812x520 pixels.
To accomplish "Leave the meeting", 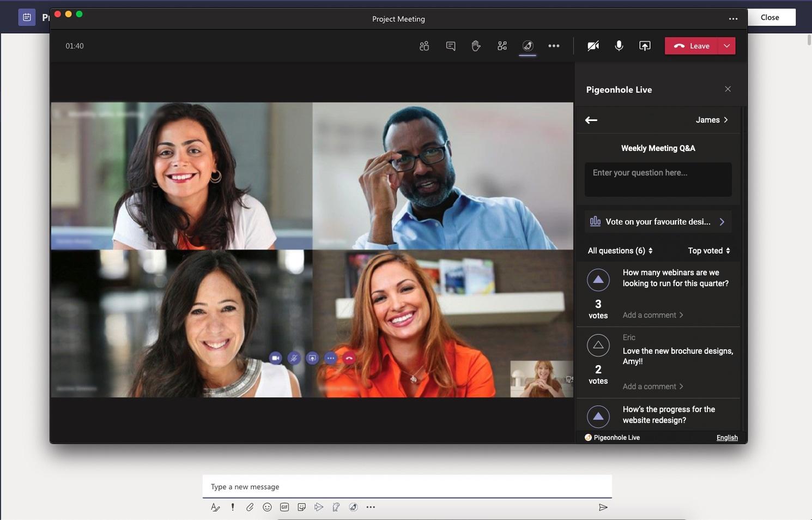I will coord(692,46).
